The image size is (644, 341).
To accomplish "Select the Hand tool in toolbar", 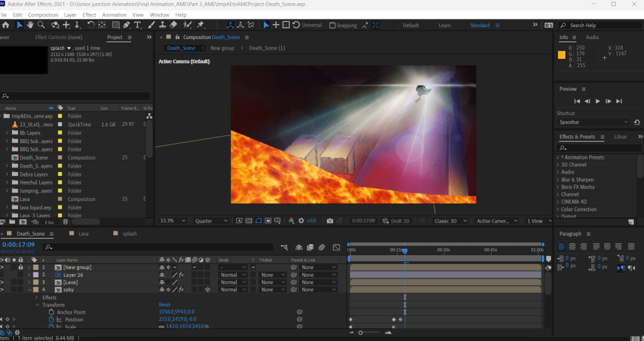I will tap(30, 25).
